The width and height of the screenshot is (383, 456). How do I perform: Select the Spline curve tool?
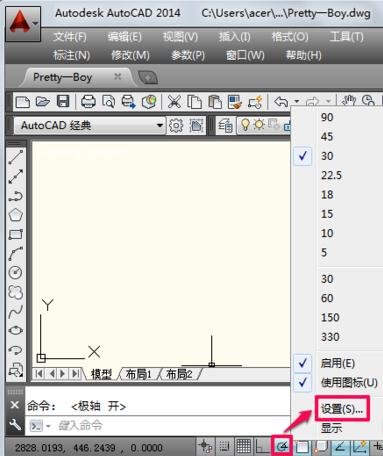pyautogui.click(x=16, y=311)
